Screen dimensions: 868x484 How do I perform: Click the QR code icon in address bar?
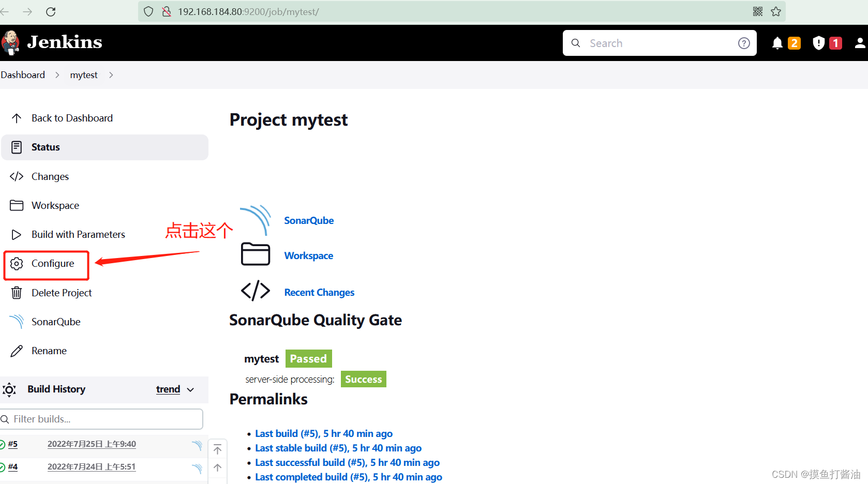[x=758, y=11]
